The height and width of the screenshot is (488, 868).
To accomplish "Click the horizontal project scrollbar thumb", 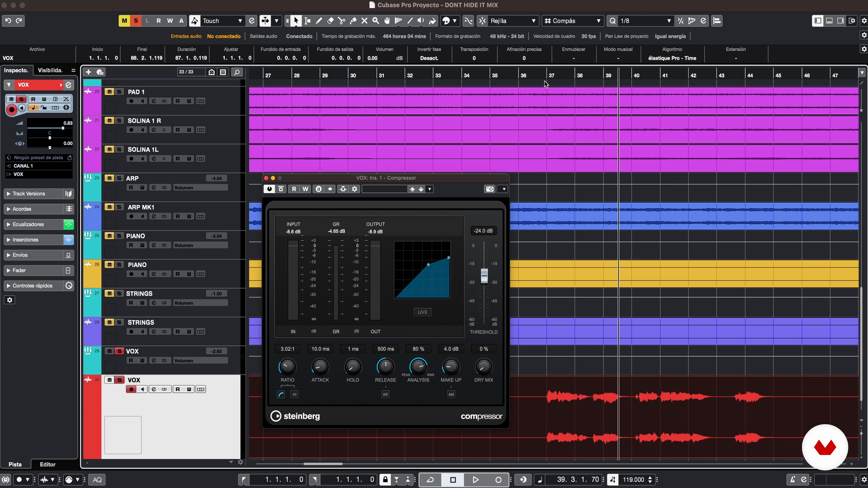I will tap(323, 464).
